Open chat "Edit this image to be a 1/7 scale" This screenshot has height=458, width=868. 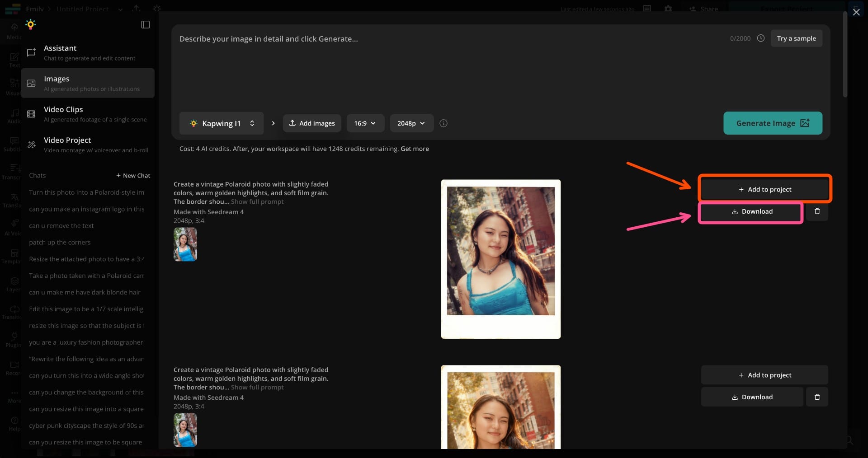click(x=87, y=309)
